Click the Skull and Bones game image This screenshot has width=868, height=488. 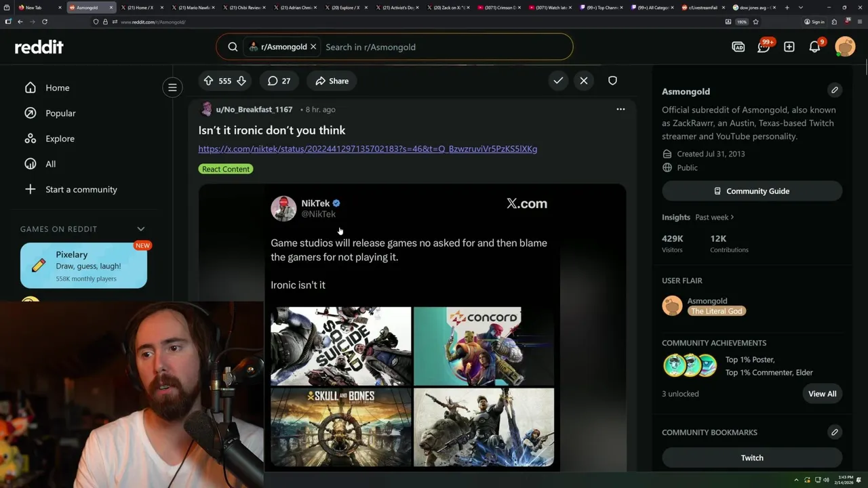click(x=341, y=427)
